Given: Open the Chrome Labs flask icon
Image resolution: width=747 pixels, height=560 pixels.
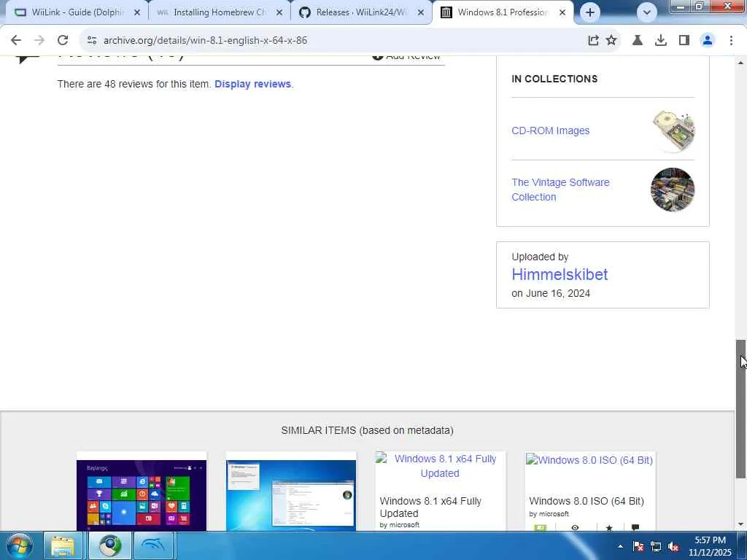Looking at the screenshot, I should (x=638, y=41).
